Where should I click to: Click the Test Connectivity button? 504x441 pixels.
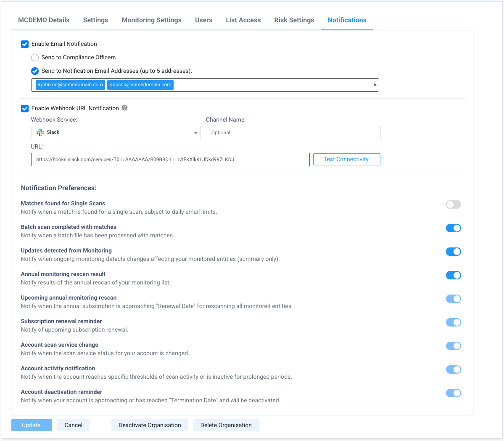346,159
